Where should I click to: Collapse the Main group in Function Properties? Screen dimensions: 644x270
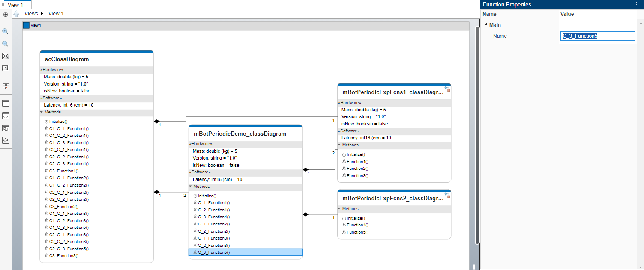486,25
